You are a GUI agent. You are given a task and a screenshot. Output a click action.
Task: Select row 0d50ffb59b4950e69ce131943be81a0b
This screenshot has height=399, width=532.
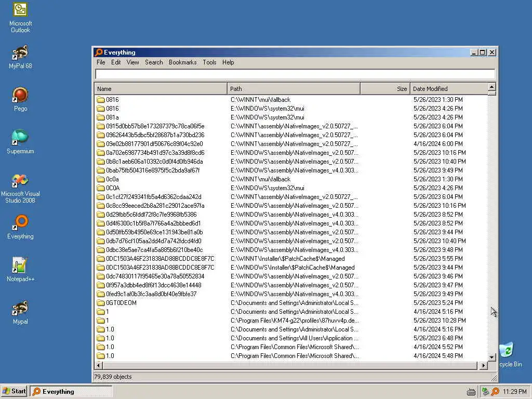[x=291, y=232]
